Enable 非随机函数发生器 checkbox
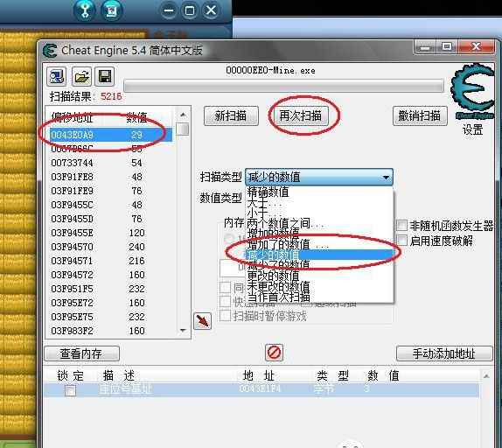This screenshot has height=448, width=502. click(401, 226)
